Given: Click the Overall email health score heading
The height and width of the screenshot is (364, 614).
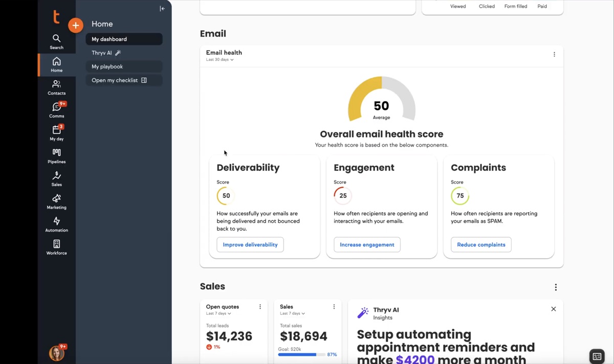Looking at the screenshot, I should (x=382, y=134).
